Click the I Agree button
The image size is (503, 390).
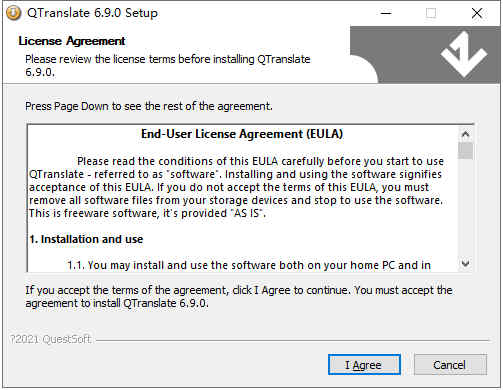[x=364, y=365]
